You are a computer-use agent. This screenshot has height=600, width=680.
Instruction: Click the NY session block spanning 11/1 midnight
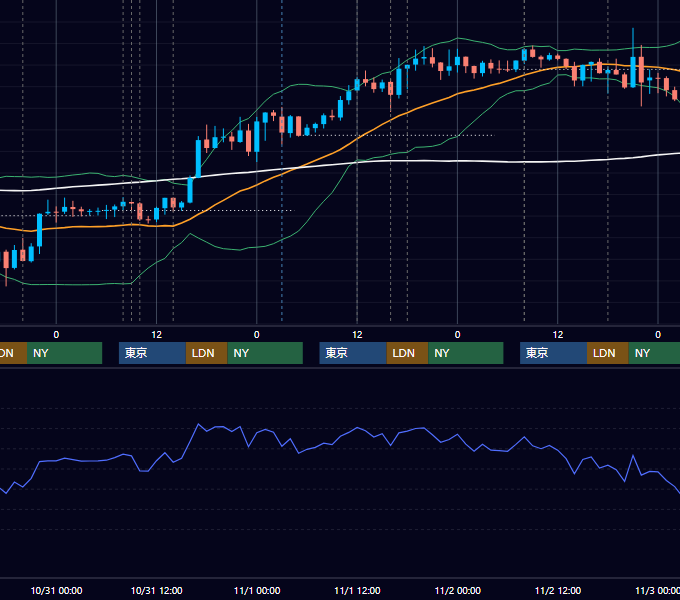pos(265,353)
